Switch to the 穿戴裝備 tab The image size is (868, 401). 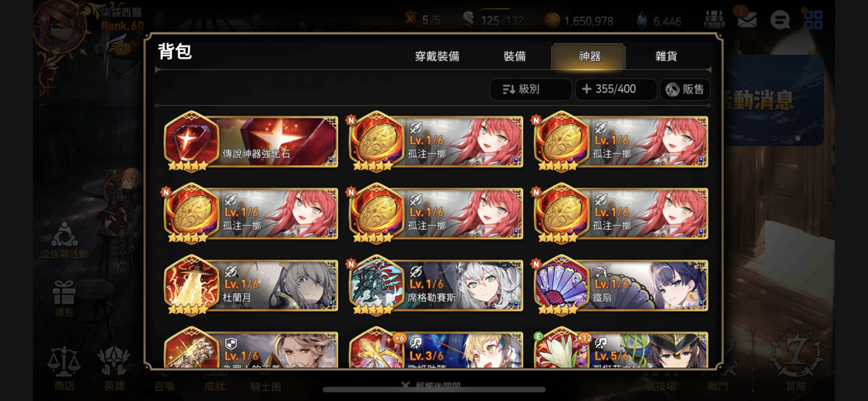(437, 56)
